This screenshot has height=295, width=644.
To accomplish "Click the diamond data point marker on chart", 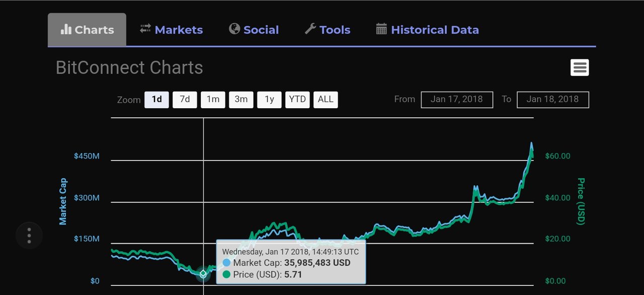I will click(203, 274).
